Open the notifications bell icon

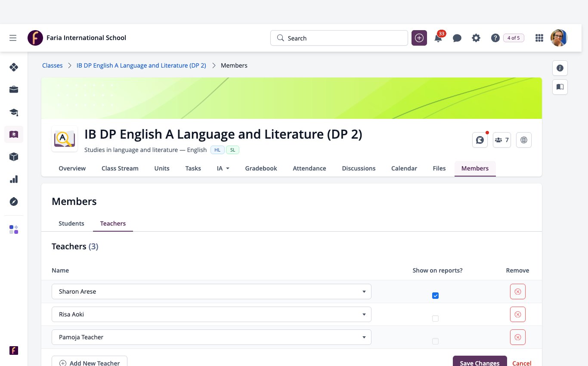point(438,38)
